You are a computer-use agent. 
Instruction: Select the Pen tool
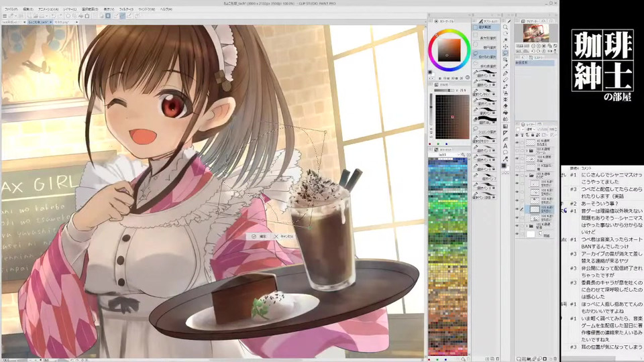[505, 74]
